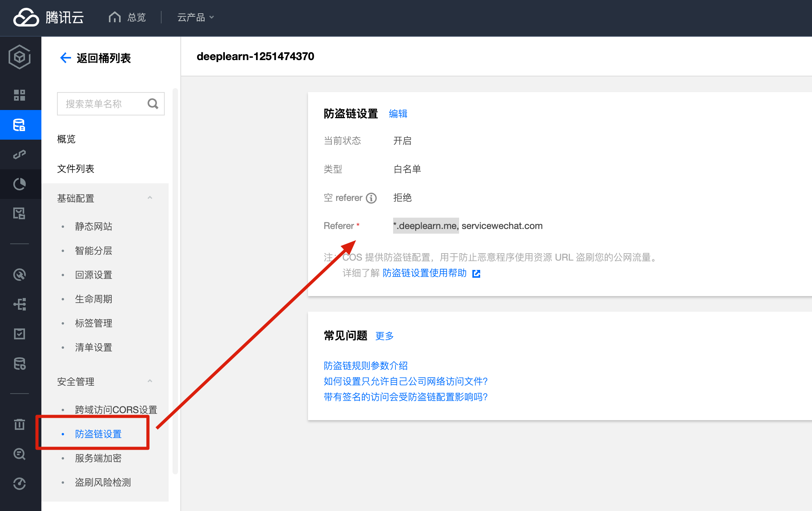Click the chain link sidebar icon
The height and width of the screenshot is (511, 812).
click(20, 154)
